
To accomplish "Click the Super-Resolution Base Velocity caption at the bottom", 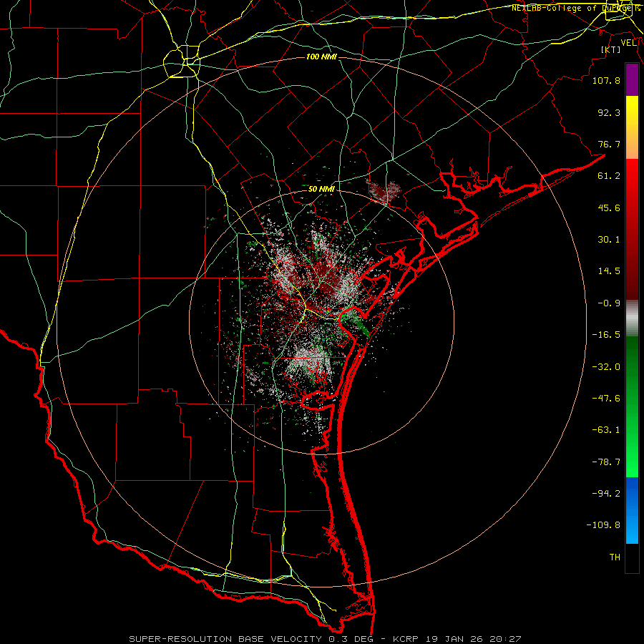I will click(x=325, y=639).
